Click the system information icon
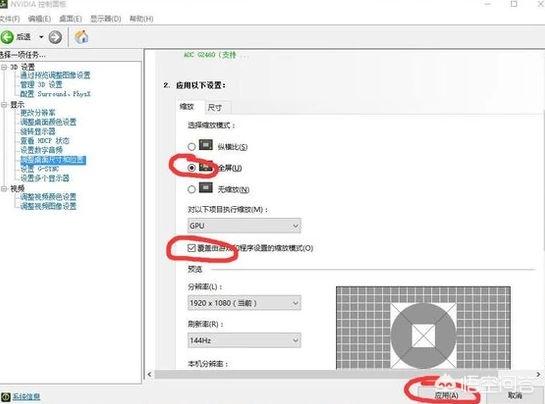Screen dimensions: 545x404 click(6, 396)
